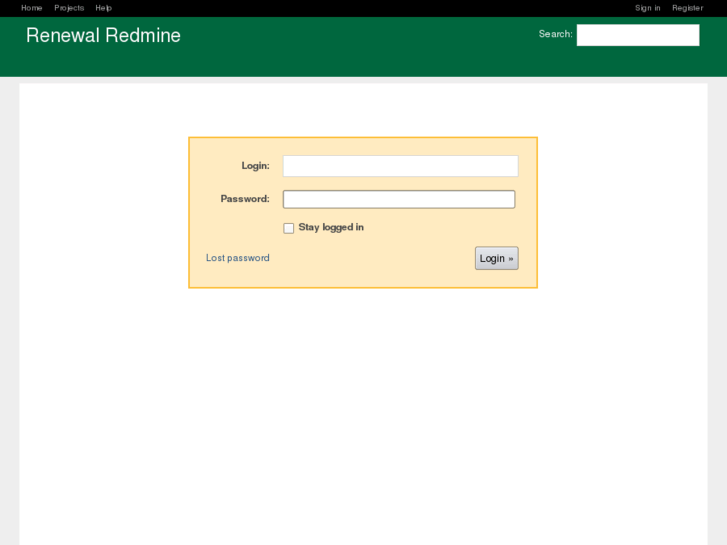This screenshot has height=545, width=727.
Task: Click the Renewal Redmine title
Action: coord(103,35)
